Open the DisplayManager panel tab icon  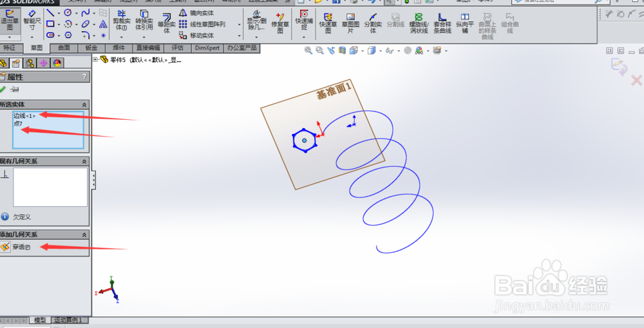tap(57, 63)
